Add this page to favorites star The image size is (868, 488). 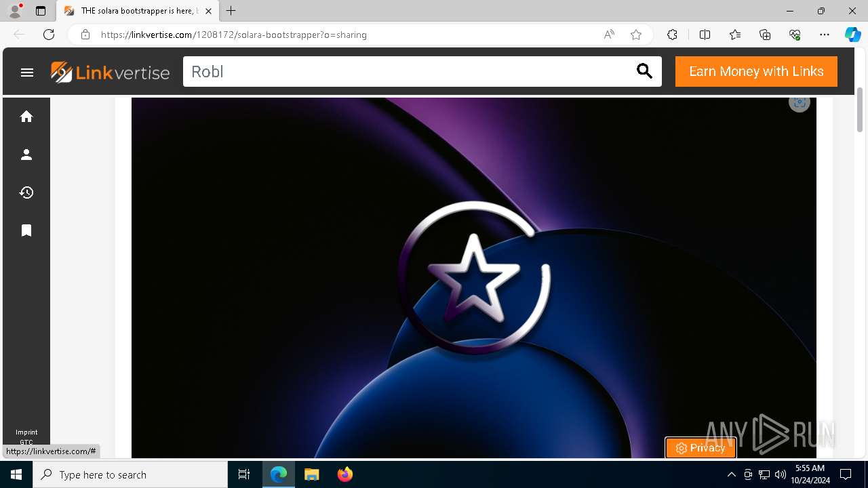(x=636, y=35)
